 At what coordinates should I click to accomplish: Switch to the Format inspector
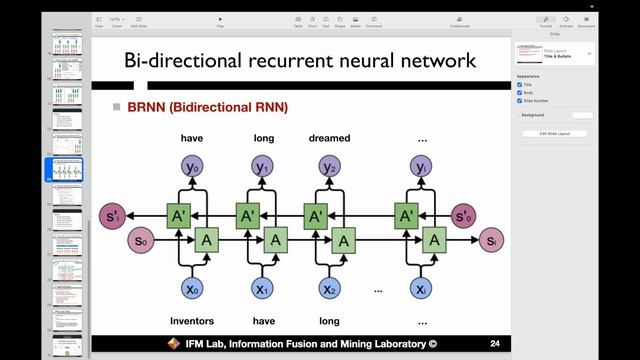click(546, 22)
